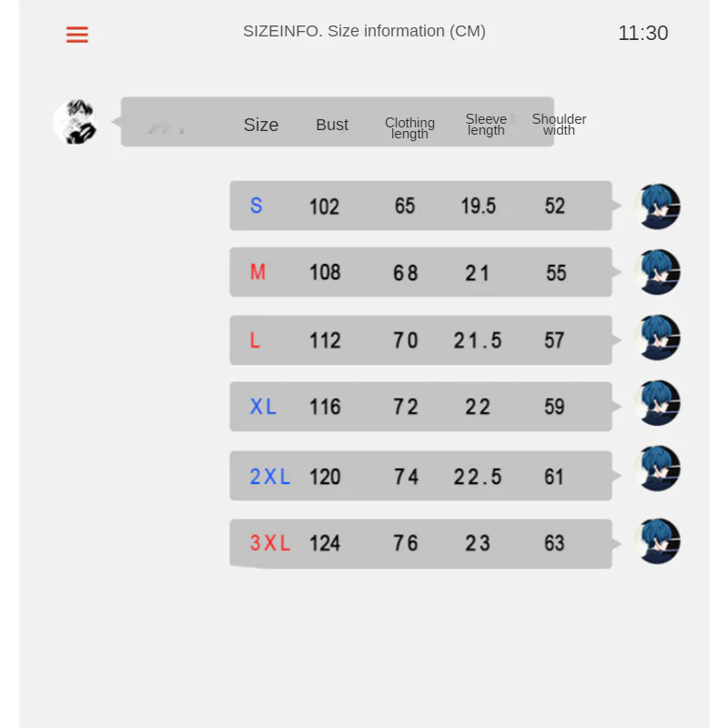Open the red hamburger menu icon
Image resolution: width=728 pixels, height=728 pixels.
pyautogui.click(x=77, y=35)
